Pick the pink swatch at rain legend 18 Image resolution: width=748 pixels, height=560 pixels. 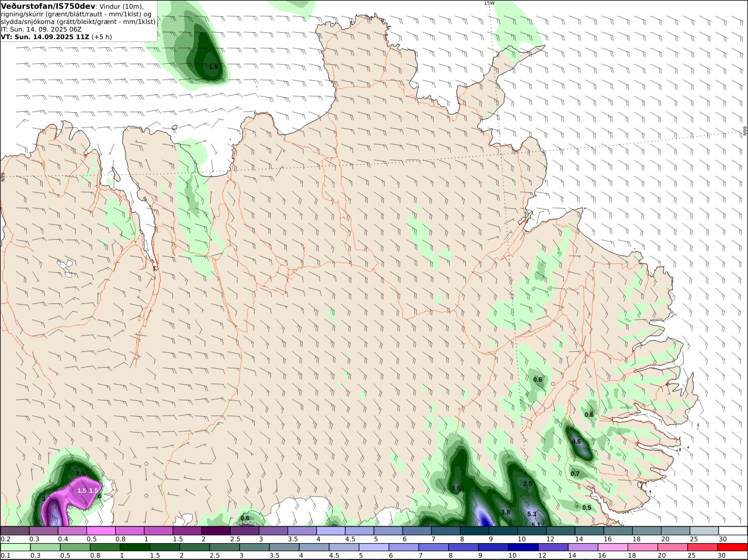pos(643,547)
